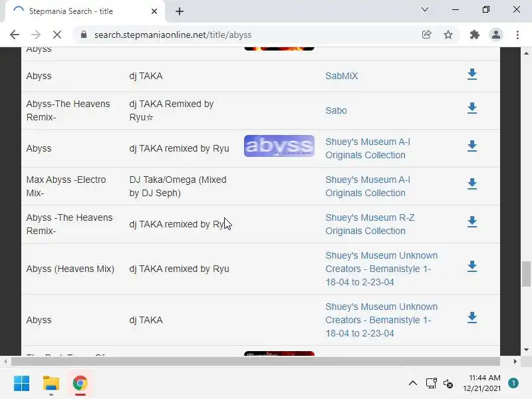This screenshot has height=399, width=532.
Task: Open the Bemanistyle pack link in the last Abyss row
Action: (x=381, y=320)
